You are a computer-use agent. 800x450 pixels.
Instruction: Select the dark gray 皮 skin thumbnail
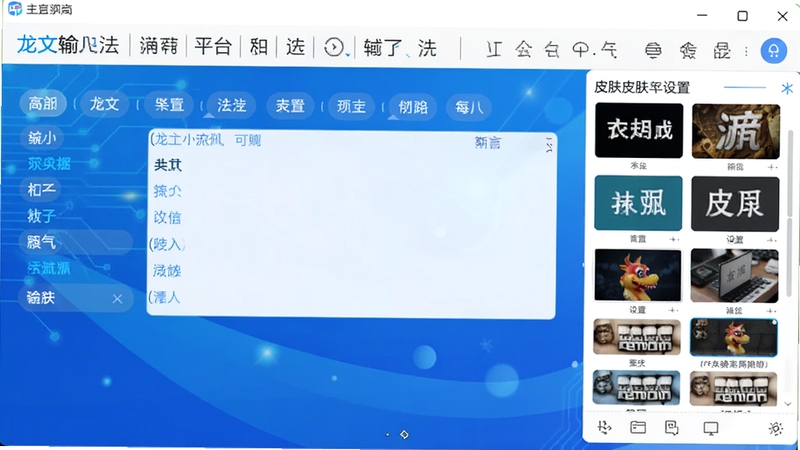pos(735,204)
